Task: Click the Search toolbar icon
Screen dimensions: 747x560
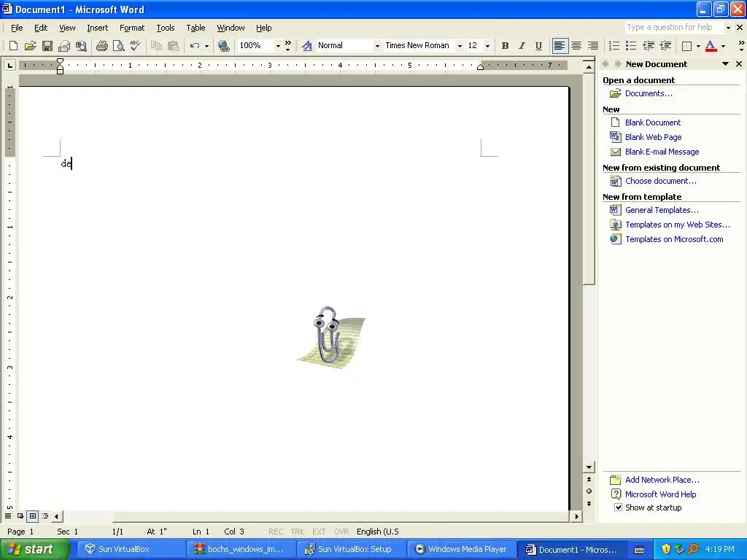Action: pyautogui.click(x=82, y=46)
